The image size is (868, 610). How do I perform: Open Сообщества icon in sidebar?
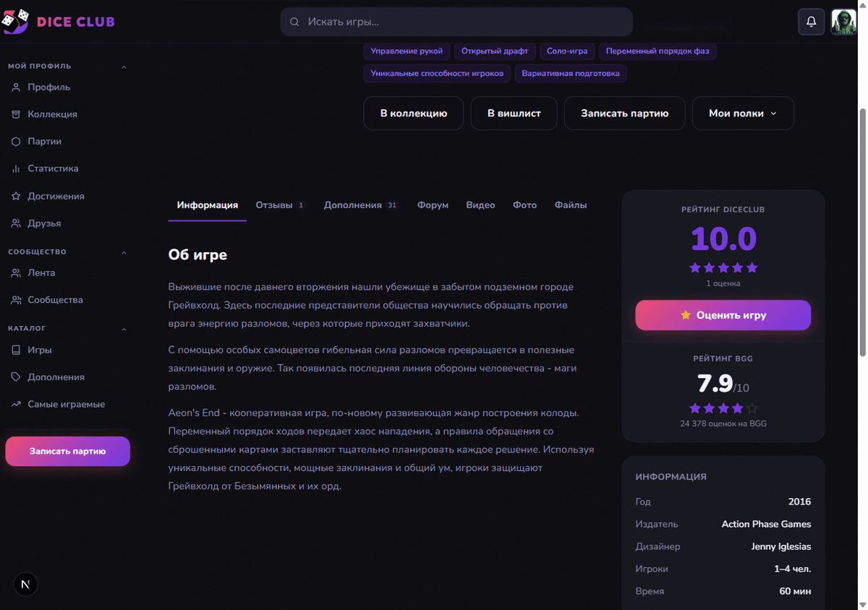click(x=16, y=300)
